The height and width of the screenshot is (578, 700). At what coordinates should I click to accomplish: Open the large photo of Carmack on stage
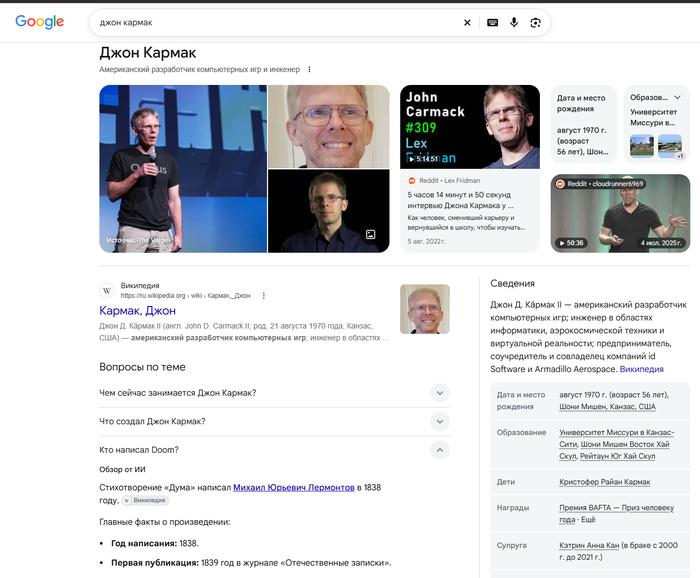pyautogui.click(x=183, y=169)
